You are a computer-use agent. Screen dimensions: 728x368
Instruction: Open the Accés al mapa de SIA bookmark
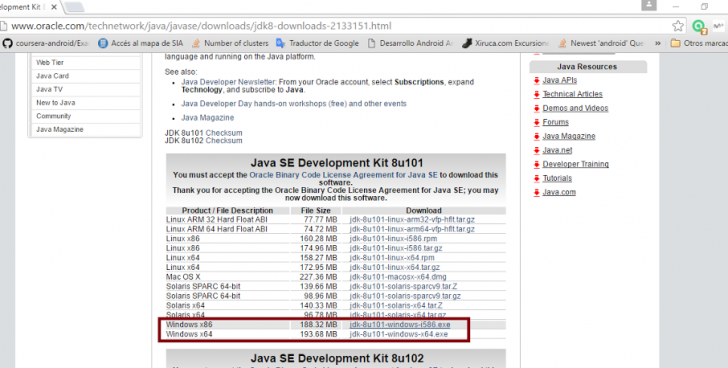tap(141, 43)
